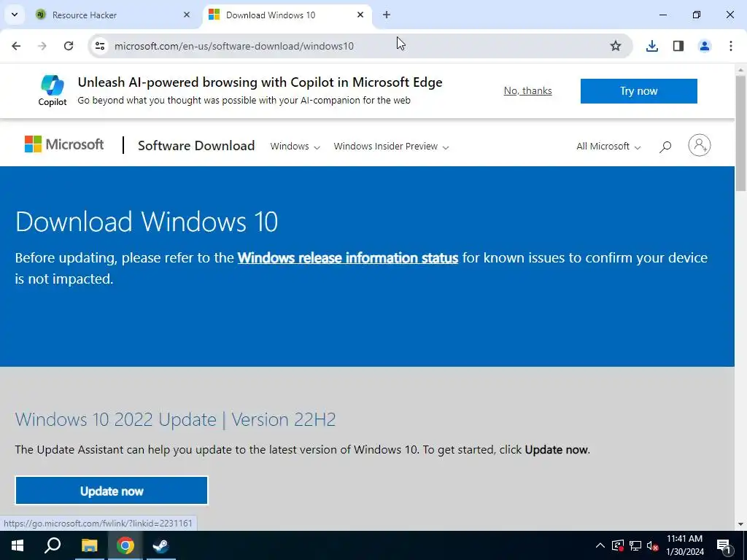Viewport: 747px width, 560px height.
Task: Add a new tab with plus button
Action: (x=387, y=15)
